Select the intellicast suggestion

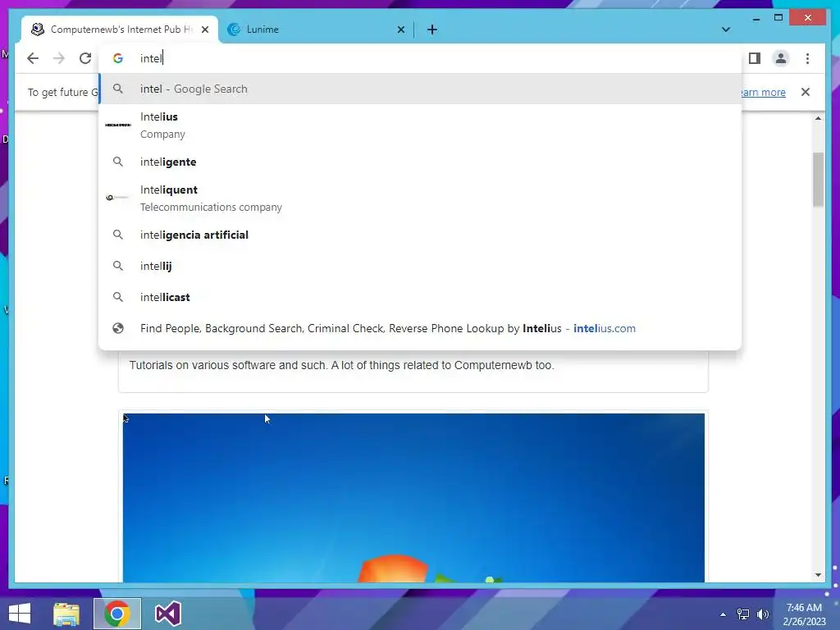(420, 297)
